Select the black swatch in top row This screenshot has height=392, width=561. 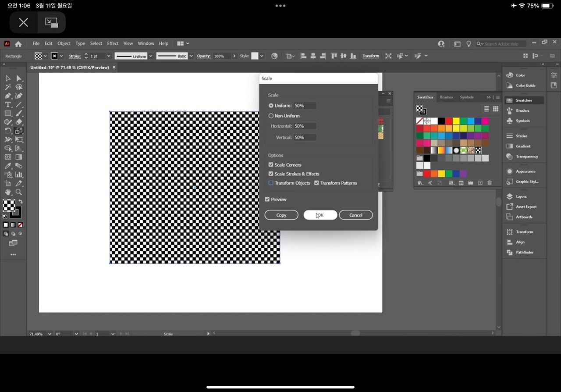tap(441, 121)
